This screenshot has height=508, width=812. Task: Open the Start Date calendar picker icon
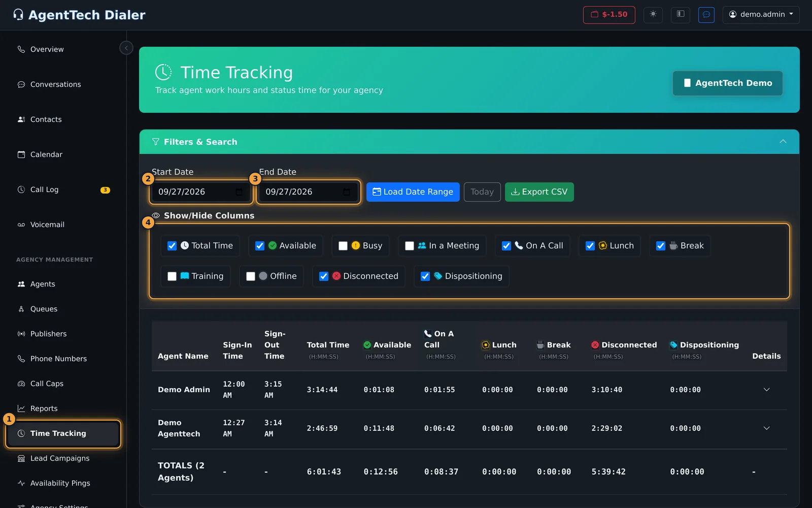coord(239,192)
